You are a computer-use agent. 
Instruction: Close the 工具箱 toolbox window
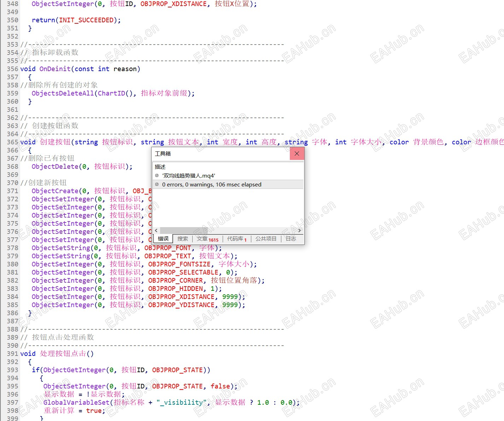tap(297, 154)
